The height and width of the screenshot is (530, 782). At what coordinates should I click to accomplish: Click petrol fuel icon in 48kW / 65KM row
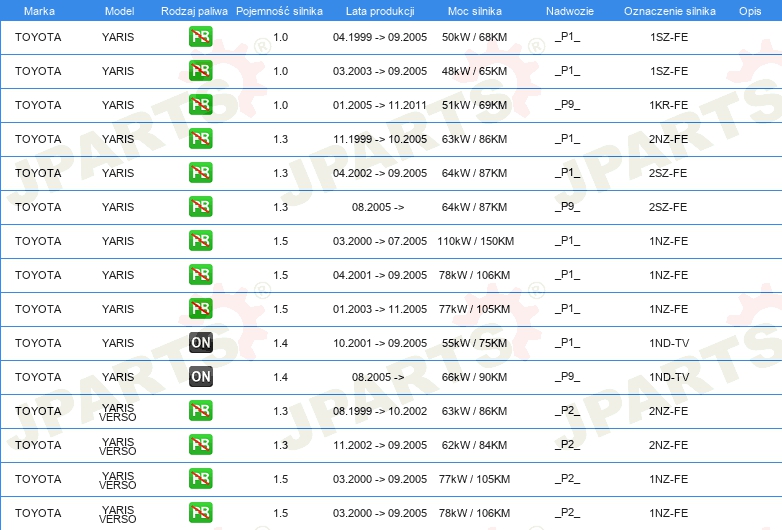200,71
